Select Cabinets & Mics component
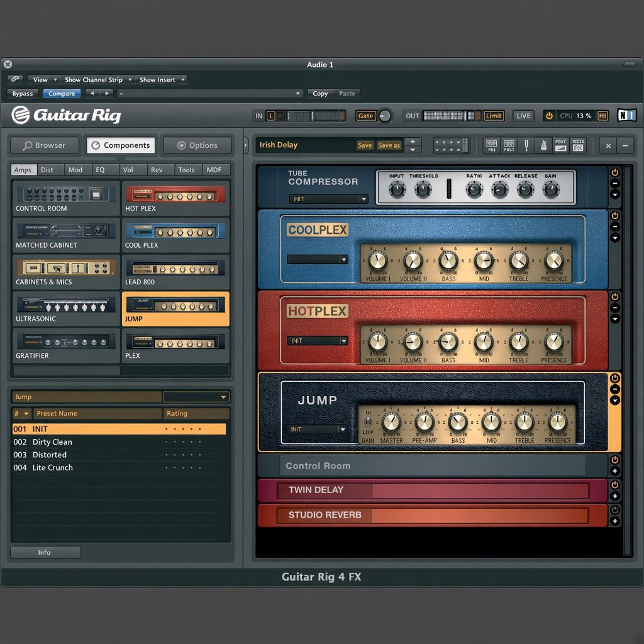 coord(65,272)
